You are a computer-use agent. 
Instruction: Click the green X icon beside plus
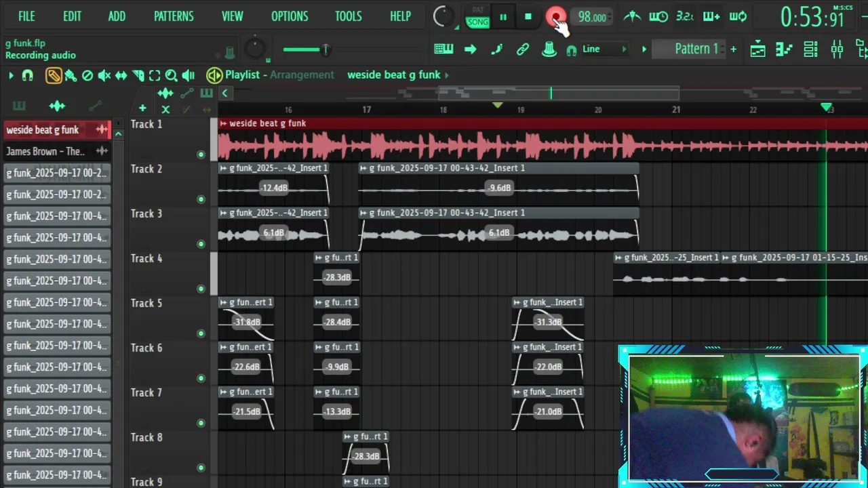(x=165, y=109)
